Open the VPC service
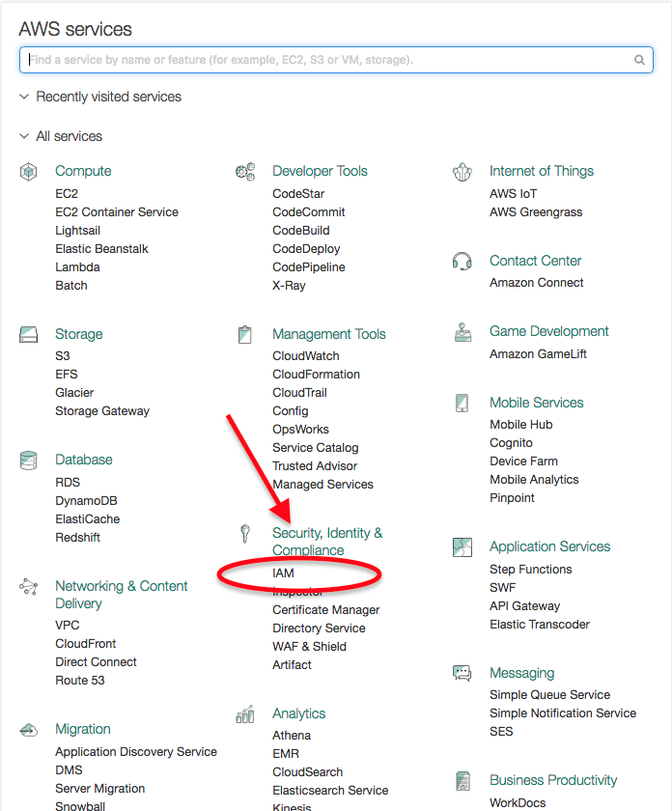This screenshot has width=672, height=811. [x=68, y=626]
